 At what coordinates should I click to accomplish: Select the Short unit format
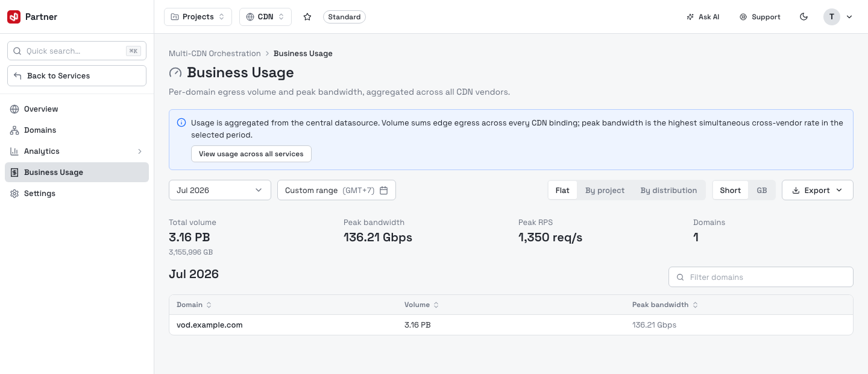click(x=730, y=190)
